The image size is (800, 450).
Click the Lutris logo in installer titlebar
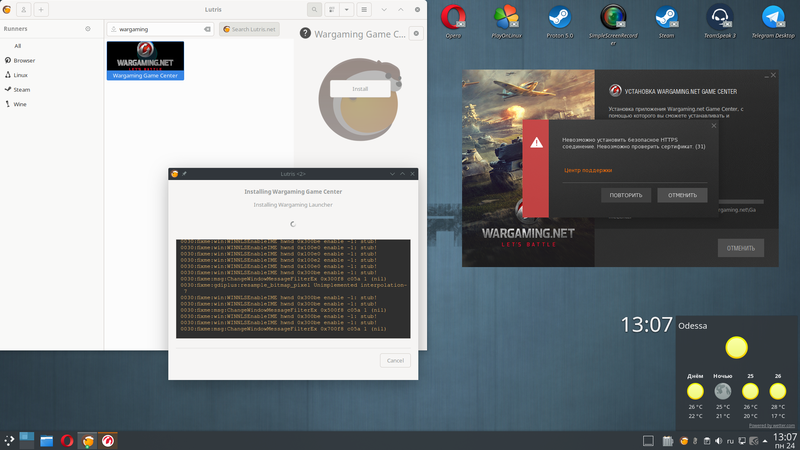pyautogui.click(x=174, y=174)
